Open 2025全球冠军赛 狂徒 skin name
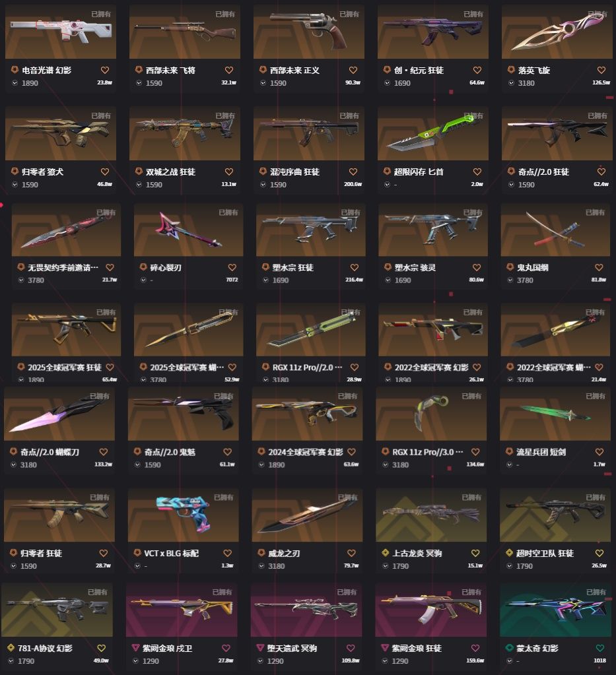Screen dimensions: 616x675 (65, 368)
